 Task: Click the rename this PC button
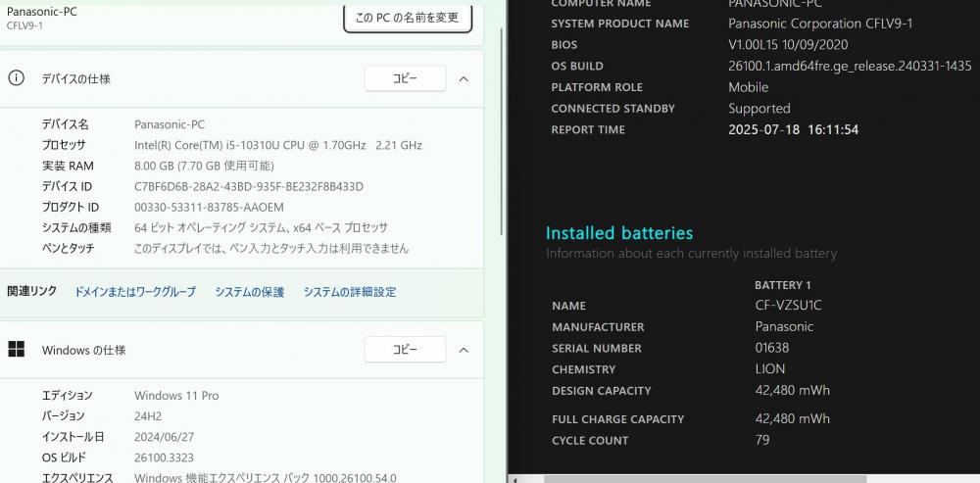pos(408,17)
